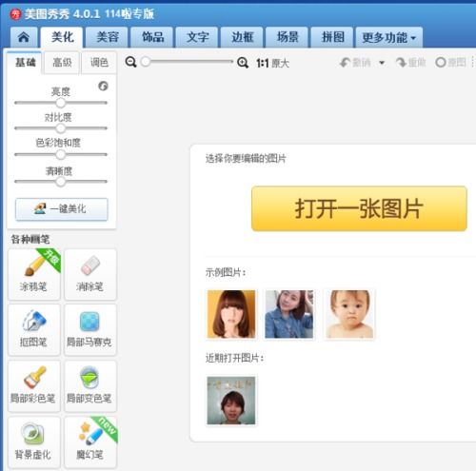Screen dimensions: 476x471
Task: Select the 调色 sub-tab
Action: tap(99, 63)
